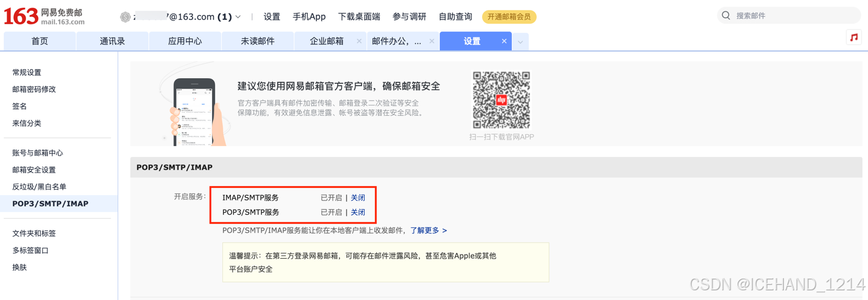Viewport: 868px width, 300px height.
Task: Open the 设置 link in top bar
Action: point(272,17)
